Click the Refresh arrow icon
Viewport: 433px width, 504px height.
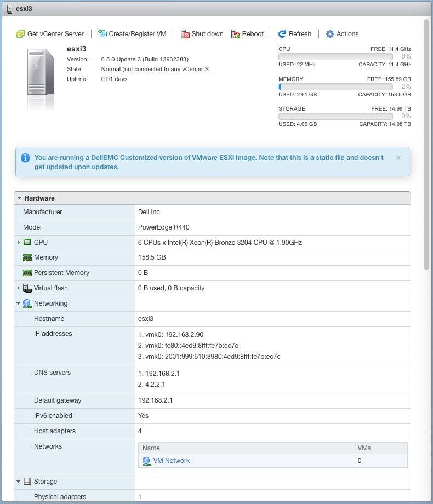[x=282, y=34]
